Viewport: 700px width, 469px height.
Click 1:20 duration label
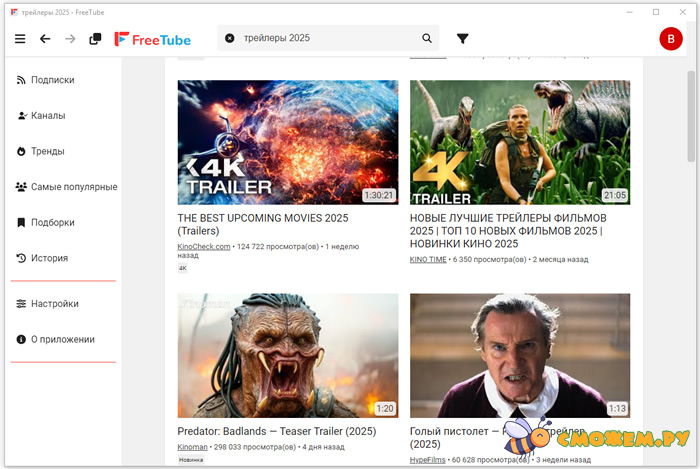pyautogui.click(x=385, y=408)
